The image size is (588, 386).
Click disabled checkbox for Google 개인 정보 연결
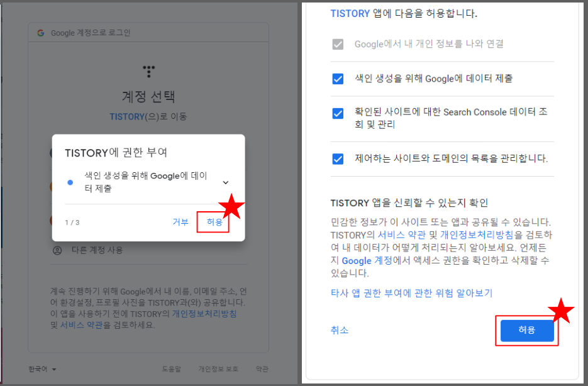(338, 44)
